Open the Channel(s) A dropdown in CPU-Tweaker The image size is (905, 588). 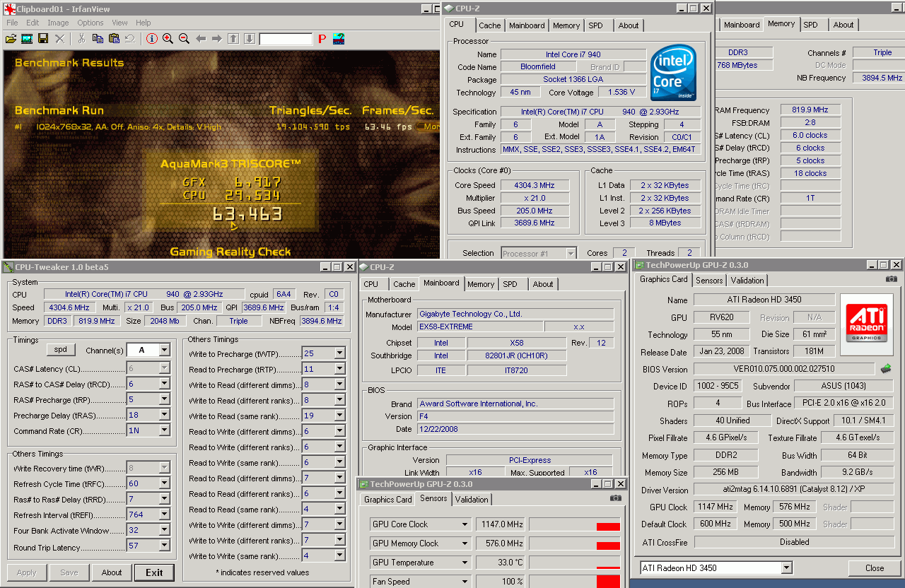click(165, 350)
